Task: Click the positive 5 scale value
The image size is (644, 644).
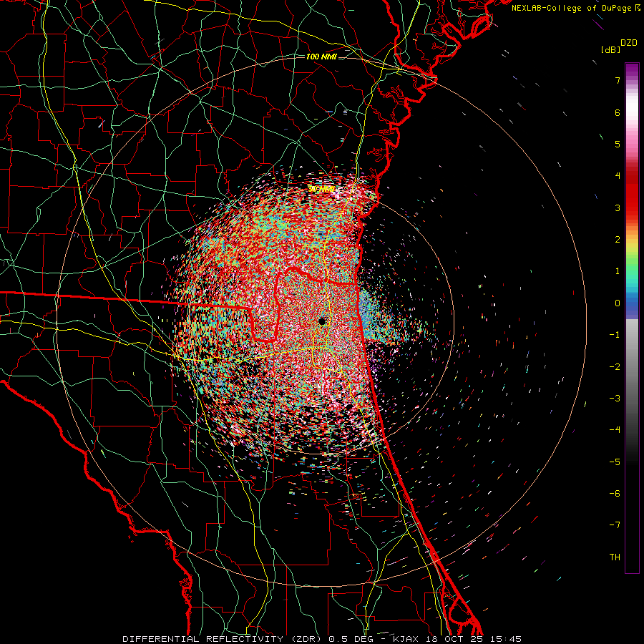Action: (x=618, y=144)
